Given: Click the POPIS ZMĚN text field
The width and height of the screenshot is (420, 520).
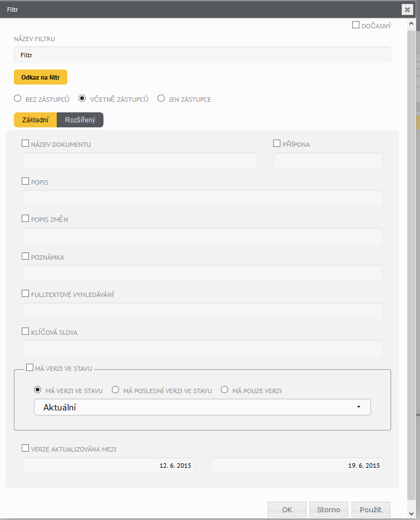Looking at the screenshot, I should point(202,236).
